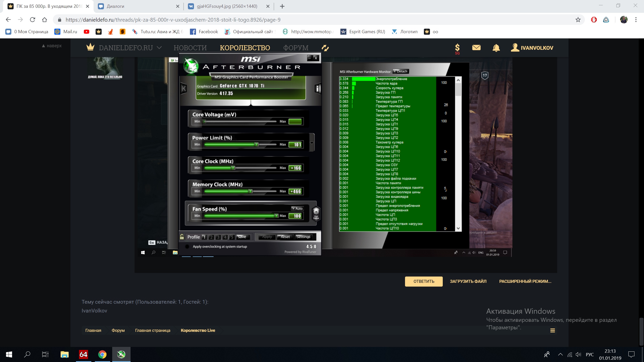Show hidden tray icons chevron

560,354
